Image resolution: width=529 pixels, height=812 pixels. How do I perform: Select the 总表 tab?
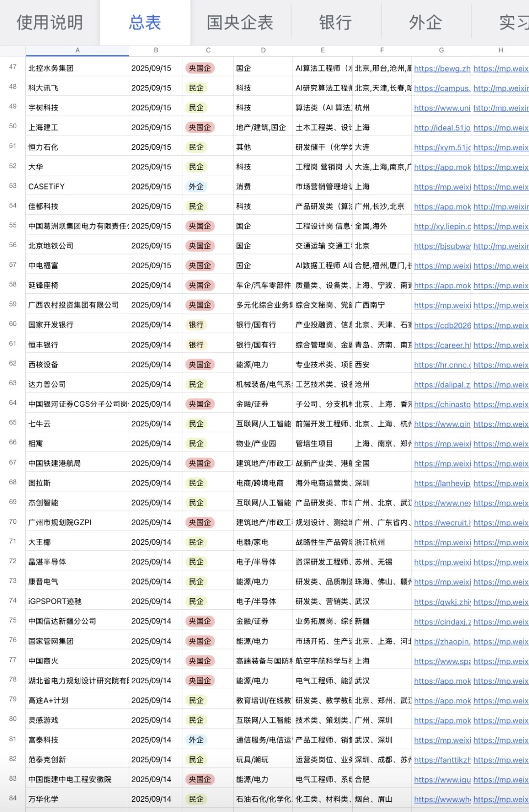point(145,23)
